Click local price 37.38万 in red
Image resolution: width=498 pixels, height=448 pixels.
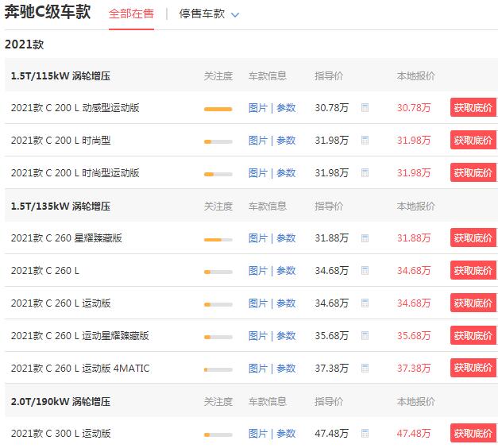pyautogui.click(x=414, y=369)
